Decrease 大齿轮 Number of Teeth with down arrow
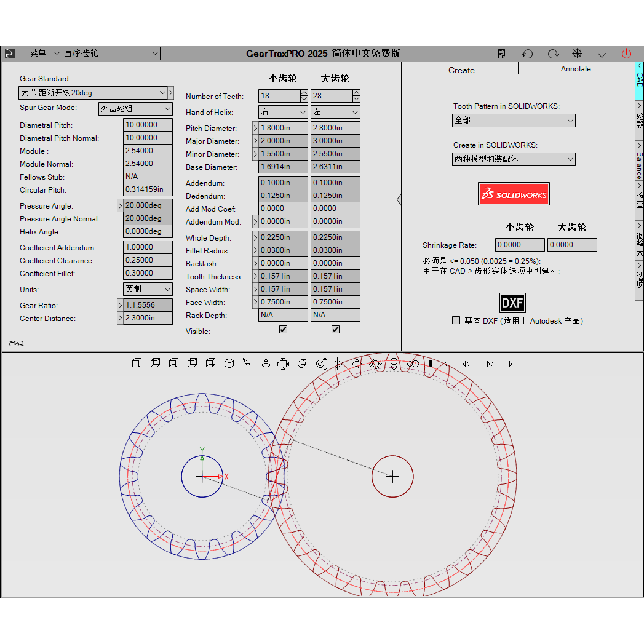The height and width of the screenshot is (644, 644). click(x=357, y=99)
